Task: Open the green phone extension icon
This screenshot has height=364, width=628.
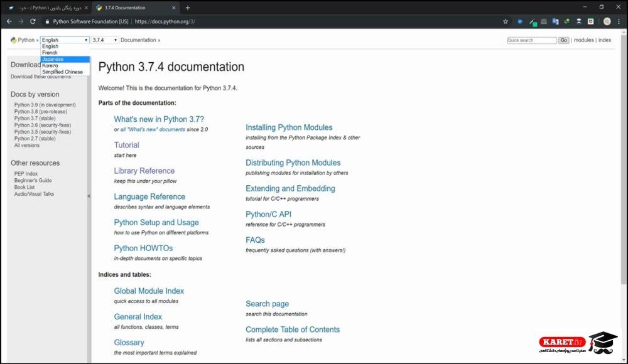Action: pyautogui.click(x=566, y=21)
